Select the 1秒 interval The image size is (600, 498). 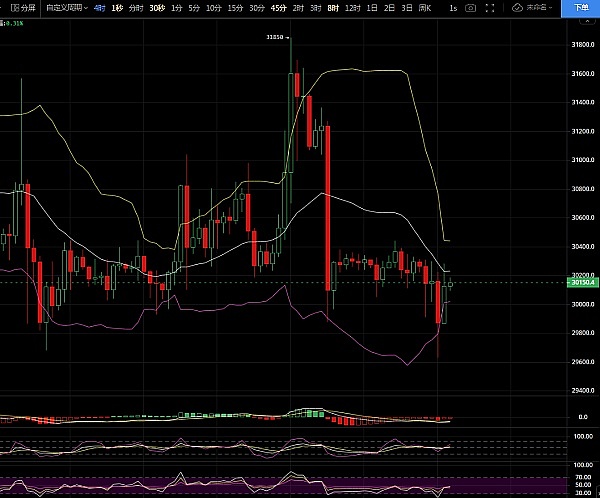coord(117,8)
